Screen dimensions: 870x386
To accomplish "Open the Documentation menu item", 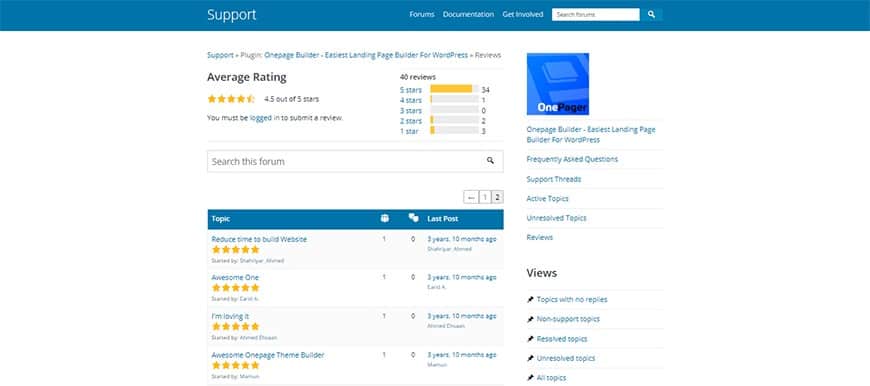I will tap(468, 14).
